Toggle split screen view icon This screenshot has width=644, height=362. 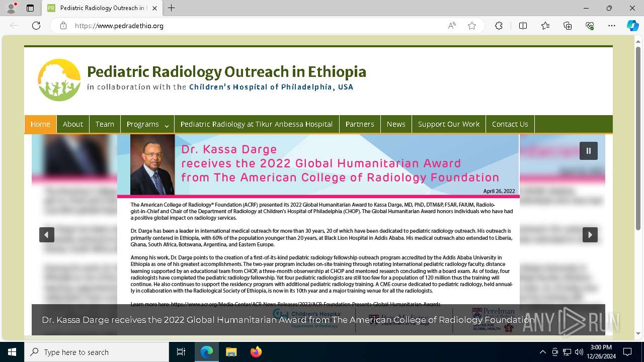[x=523, y=26]
